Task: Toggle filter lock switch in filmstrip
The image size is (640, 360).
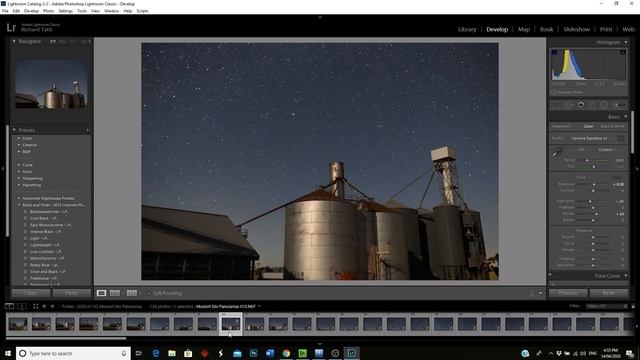Action: click(x=633, y=306)
